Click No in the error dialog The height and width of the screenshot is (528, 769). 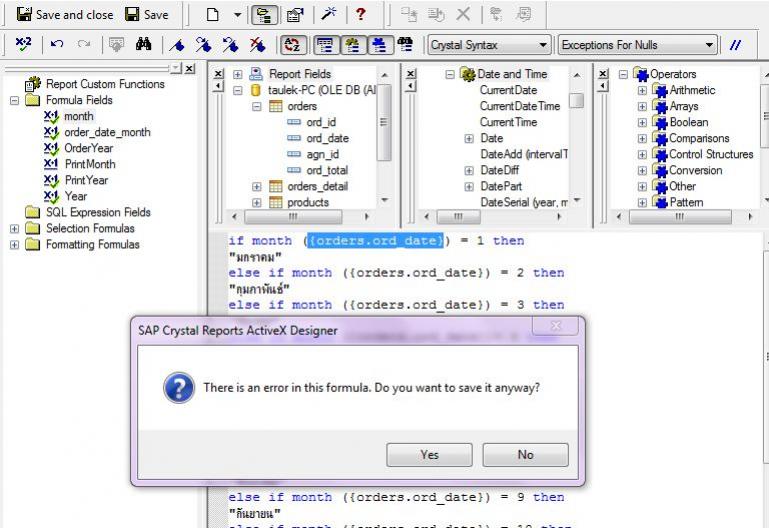[x=525, y=455]
